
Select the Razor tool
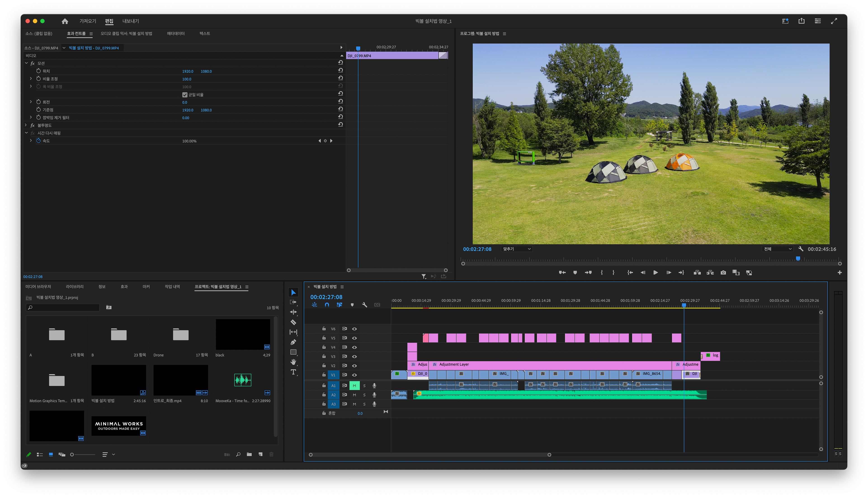click(x=293, y=322)
